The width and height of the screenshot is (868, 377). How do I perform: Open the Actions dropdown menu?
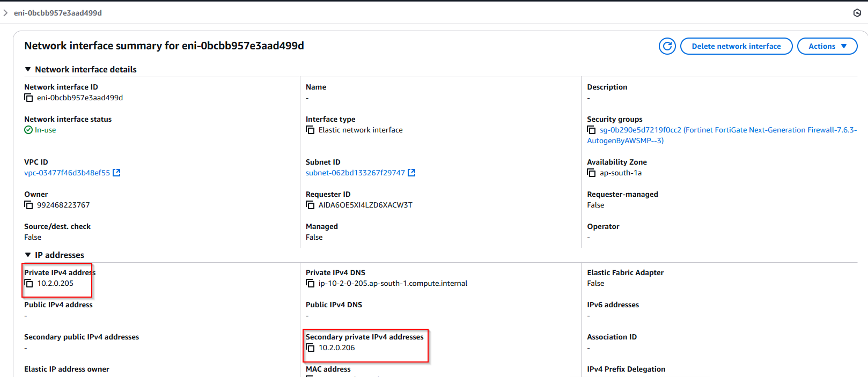(827, 46)
